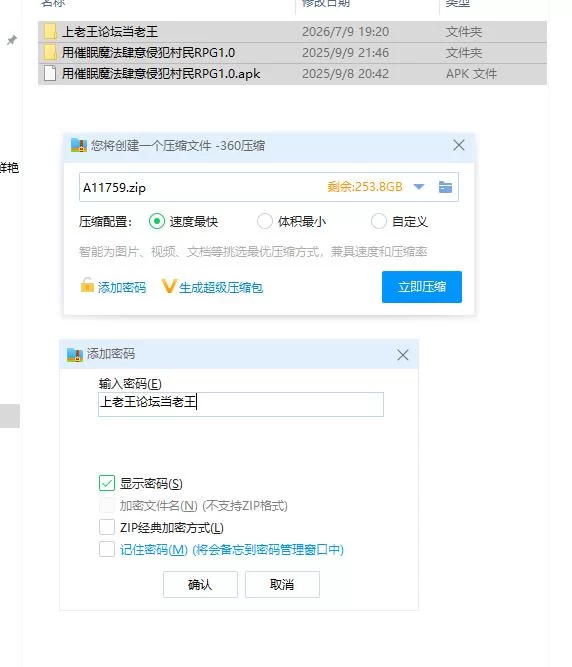Select the 自定义 compression setting
The width and height of the screenshot is (572, 667).
click(x=378, y=221)
